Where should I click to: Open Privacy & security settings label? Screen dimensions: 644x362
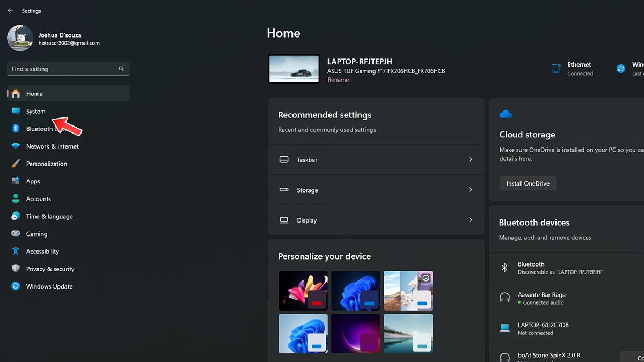click(50, 269)
